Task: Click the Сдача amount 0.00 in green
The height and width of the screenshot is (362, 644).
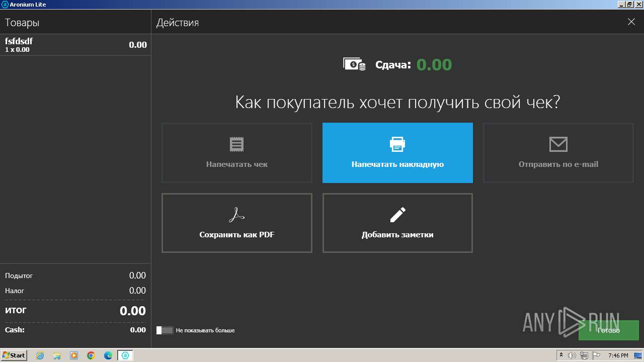Action: click(434, 64)
